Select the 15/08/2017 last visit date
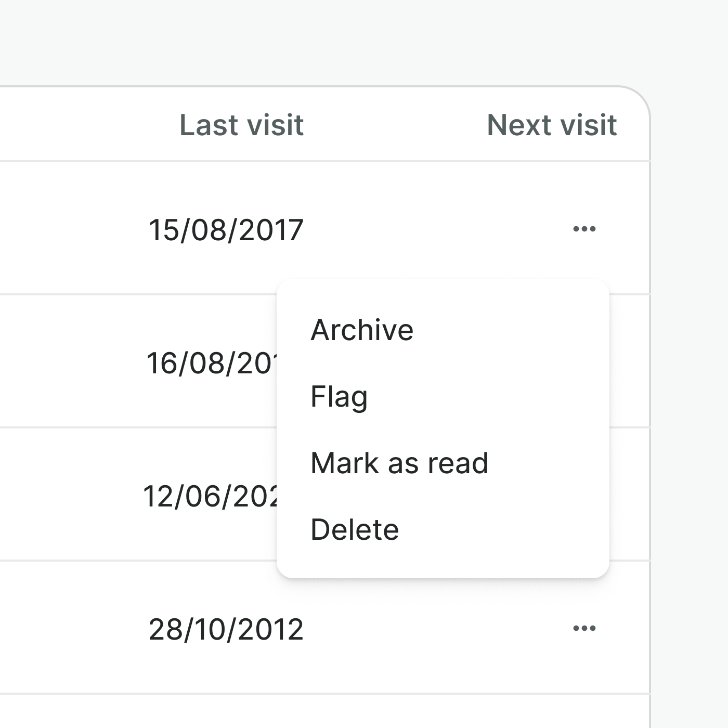The image size is (728, 728). pyautogui.click(x=226, y=230)
